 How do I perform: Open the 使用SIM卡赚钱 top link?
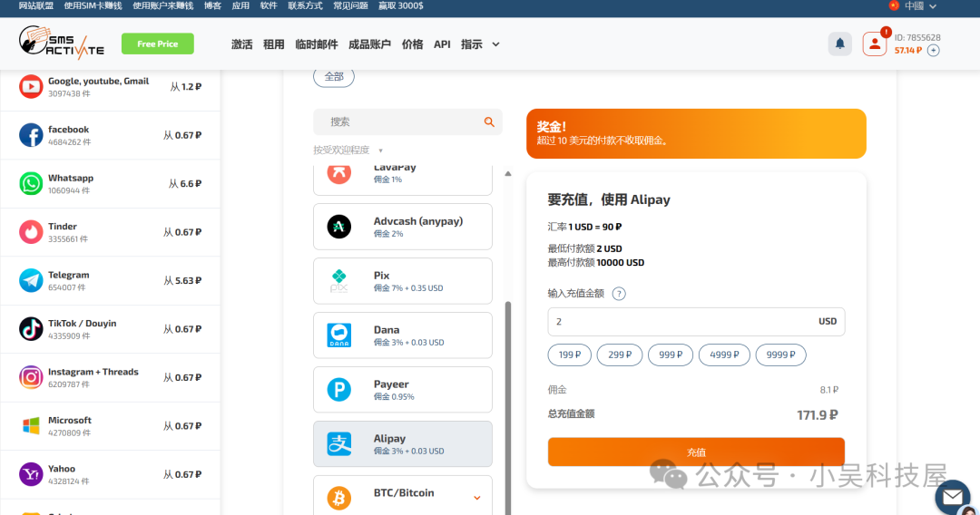coord(93,5)
